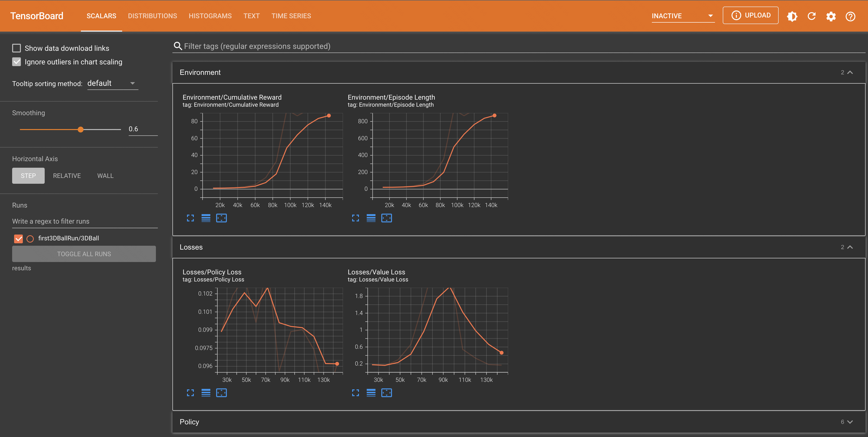Expand the Policy section
868x437 pixels.
850,422
